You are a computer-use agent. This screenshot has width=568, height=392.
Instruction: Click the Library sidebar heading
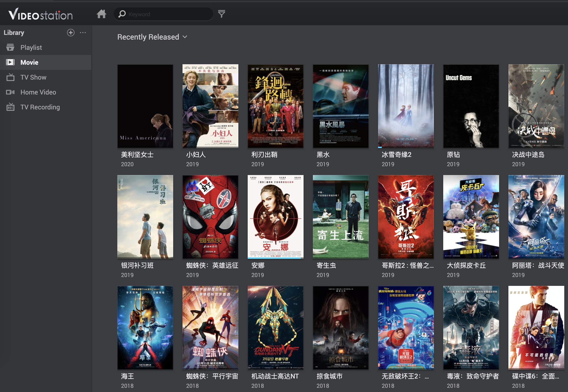pos(14,33)
